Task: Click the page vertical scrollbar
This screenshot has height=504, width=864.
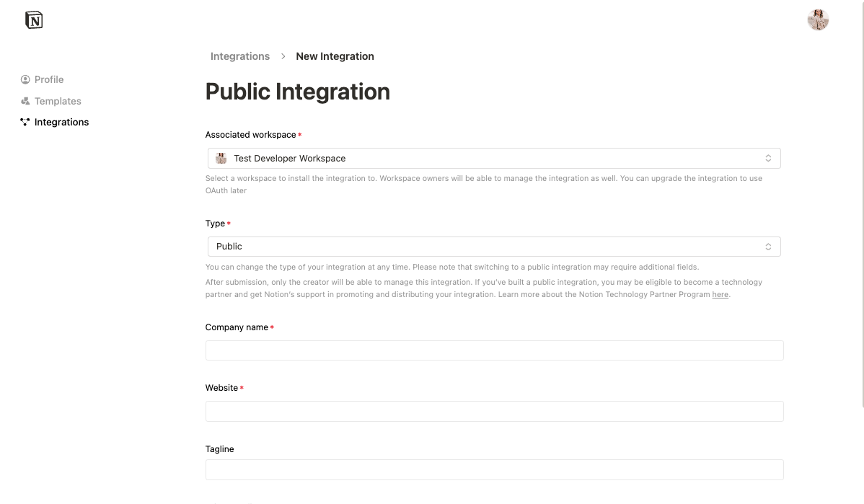Action: (x=862, y=204)
